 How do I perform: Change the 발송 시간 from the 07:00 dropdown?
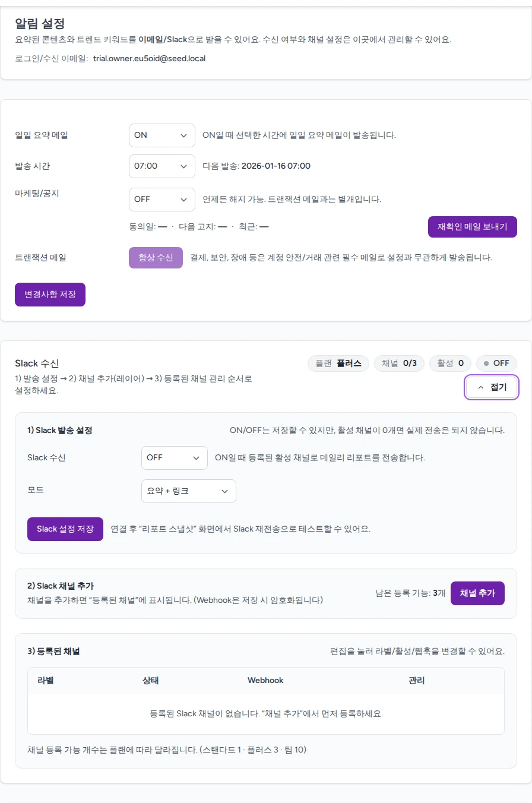tap(161, 166)
